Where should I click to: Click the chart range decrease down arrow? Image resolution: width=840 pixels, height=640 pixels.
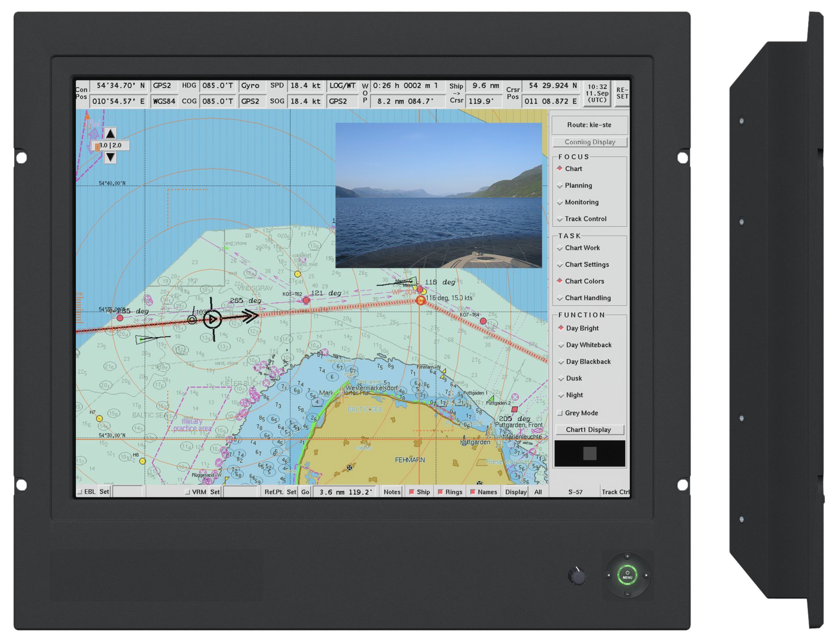click(110, 157)
